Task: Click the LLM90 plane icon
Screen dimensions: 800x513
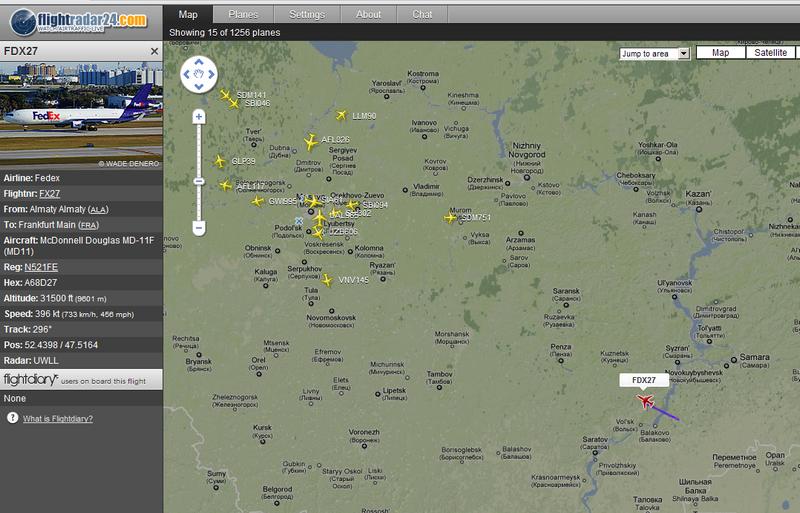Action: pyautogui.click(x=341, y=115)
